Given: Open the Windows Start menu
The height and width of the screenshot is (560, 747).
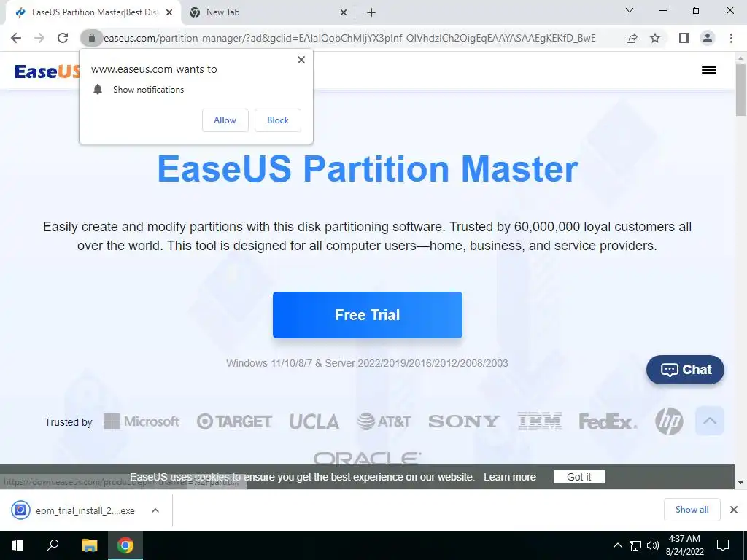Looking at the screenshot, I should (18, 545).
